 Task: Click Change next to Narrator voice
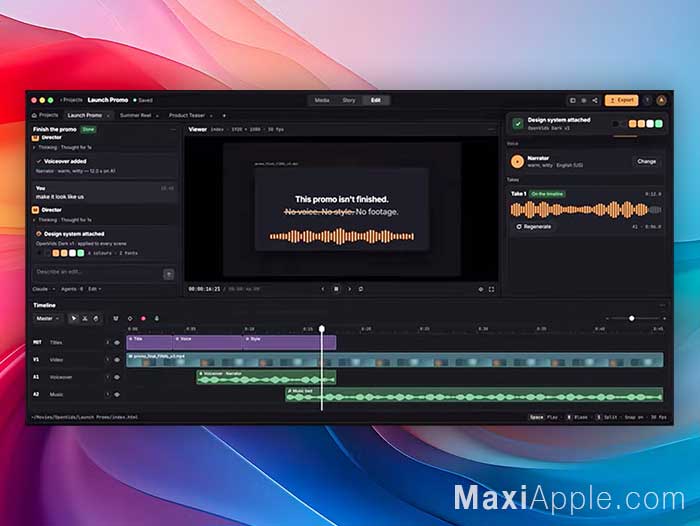[646, 162]
